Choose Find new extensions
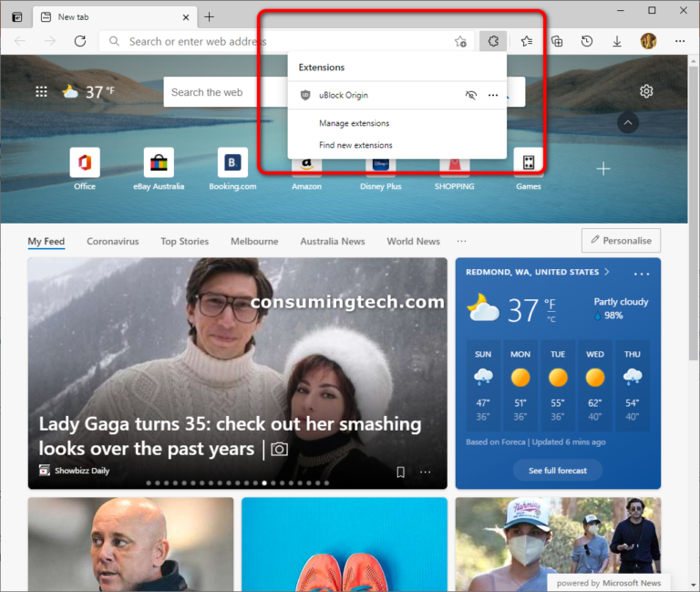Screen dimensions: 700x592 [x=355, y=145]
